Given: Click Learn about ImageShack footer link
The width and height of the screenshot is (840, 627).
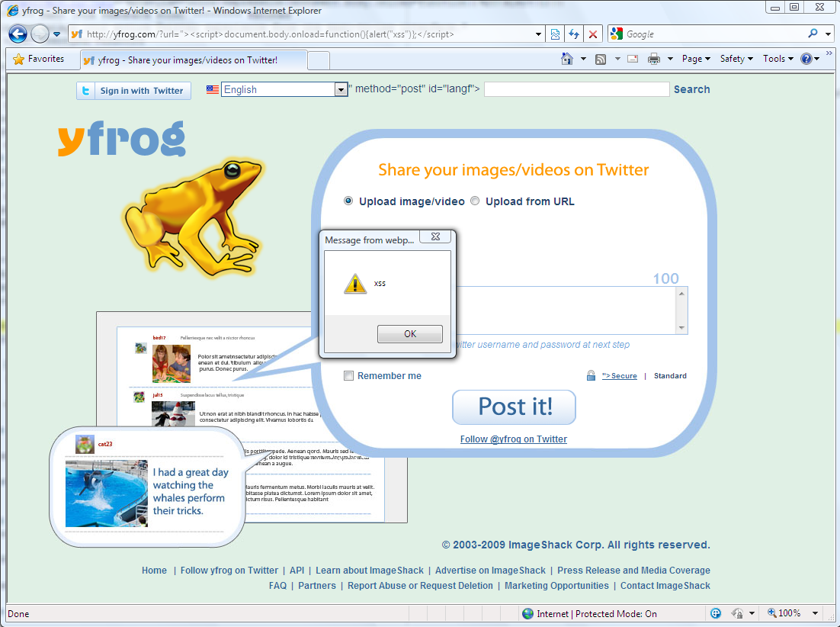Looking at the screenshot, I should [x=370, y=571].
